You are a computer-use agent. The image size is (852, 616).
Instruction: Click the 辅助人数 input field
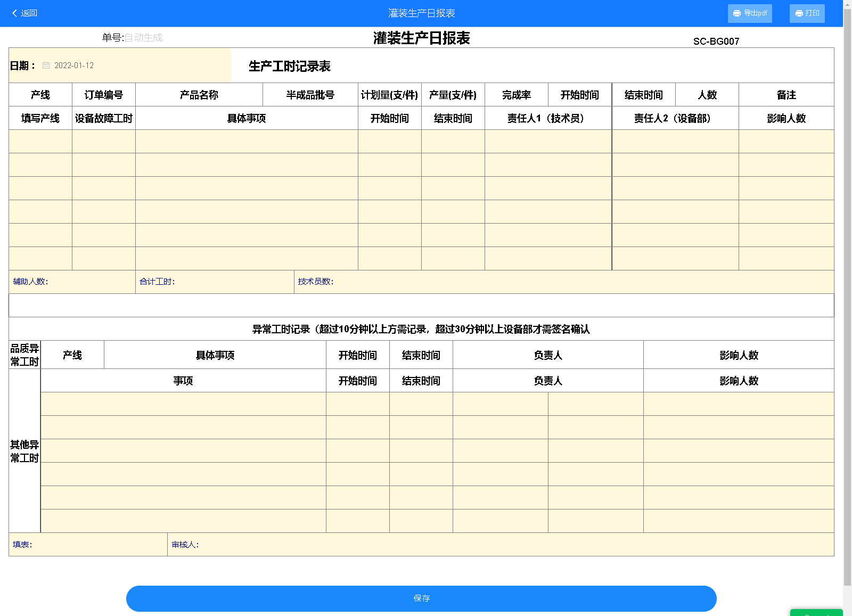pos(91,282)
